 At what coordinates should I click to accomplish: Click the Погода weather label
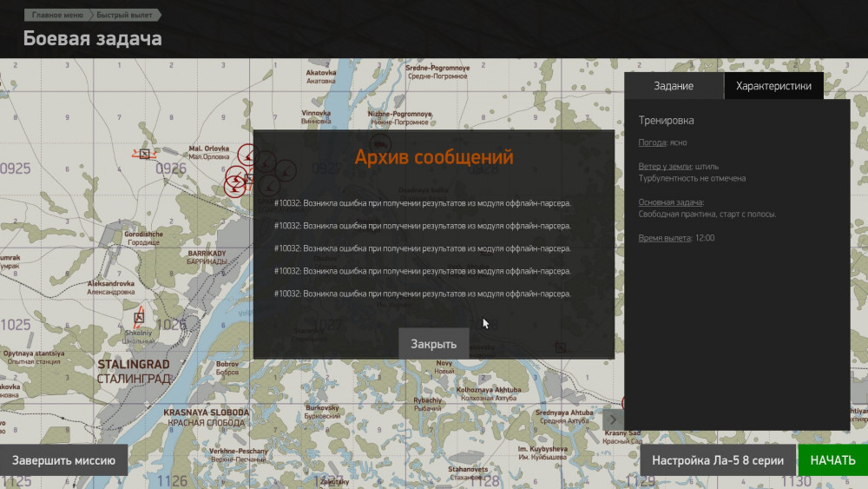(652, 142)
